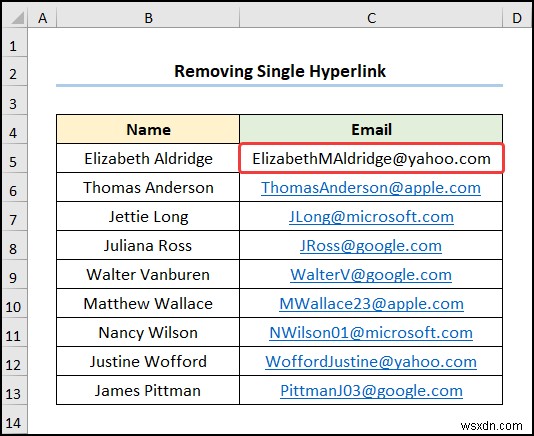Open PittmanJ03@google.com hyperlink
Screen dimensions: 534x436
coord(371,390)
